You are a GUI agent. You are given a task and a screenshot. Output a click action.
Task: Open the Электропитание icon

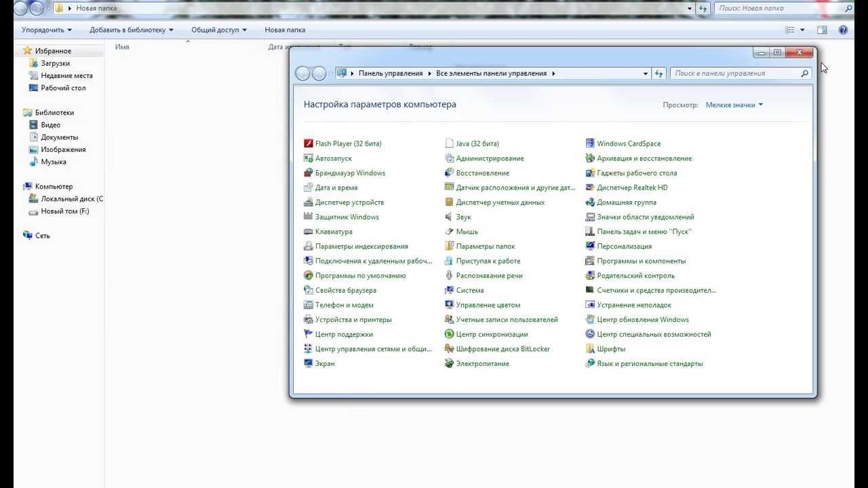(449, 364)
